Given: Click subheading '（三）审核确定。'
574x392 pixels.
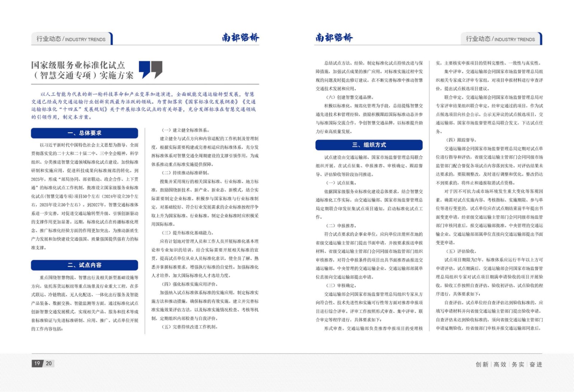Looking at the screenshot, I should (341, 285).
